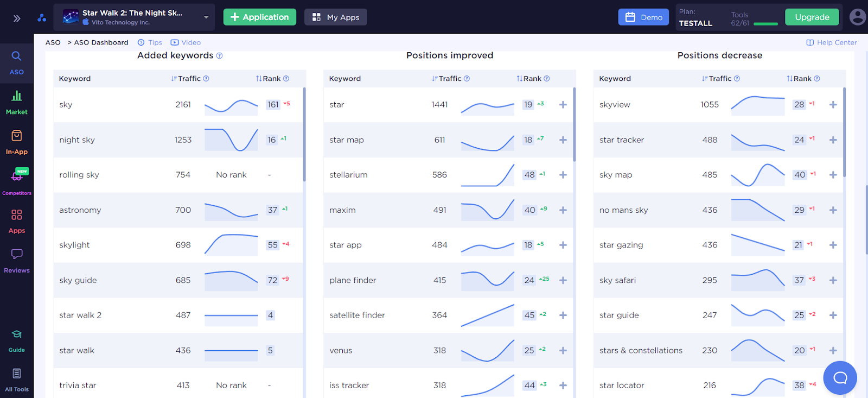The image size is (868, 398).
Task: Select the 'rolling sky' keyword
Action: pos(79,175)
